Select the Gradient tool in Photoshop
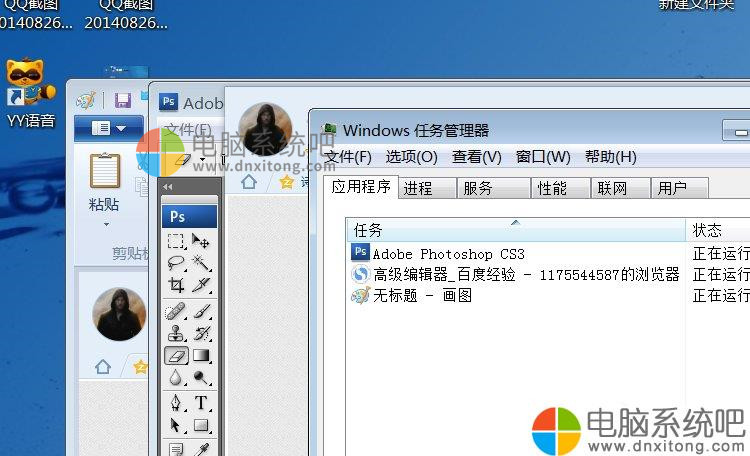The height and width of the screenshot is (456, 750). [x=200, y=356]
